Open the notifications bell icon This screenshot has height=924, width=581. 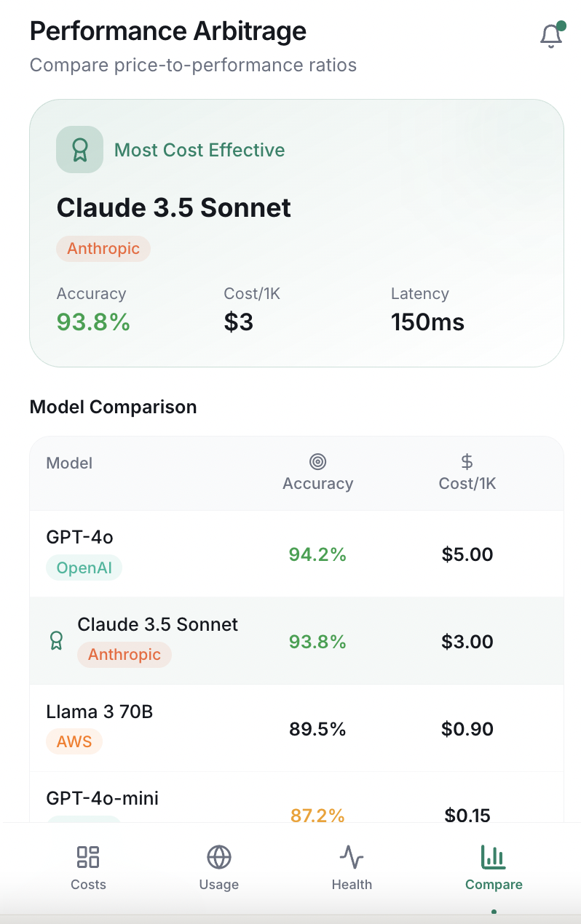[551, 36]
